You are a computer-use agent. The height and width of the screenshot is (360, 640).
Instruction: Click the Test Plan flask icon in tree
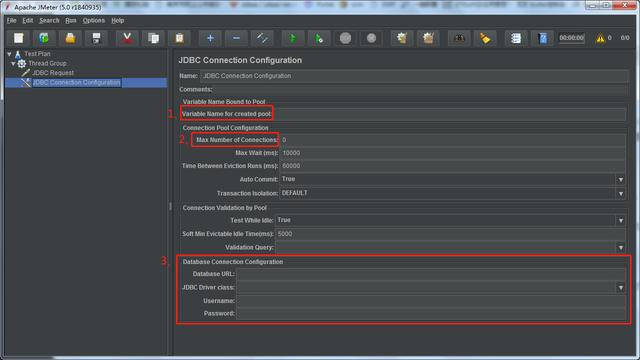pyautogui.click(x=18, y=54)
